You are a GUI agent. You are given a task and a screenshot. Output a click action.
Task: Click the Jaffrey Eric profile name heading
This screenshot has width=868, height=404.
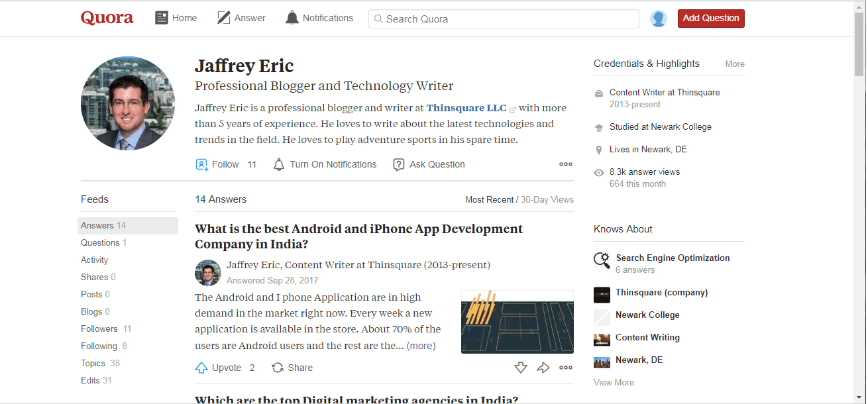tap(244, 66)
